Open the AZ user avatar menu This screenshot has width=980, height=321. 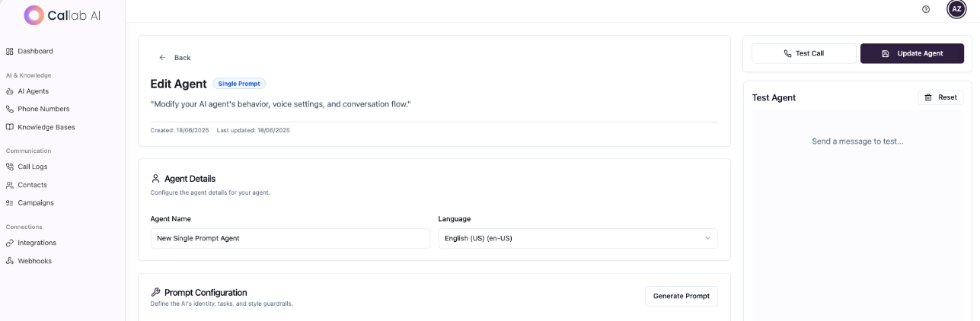(x=956, y=9)
